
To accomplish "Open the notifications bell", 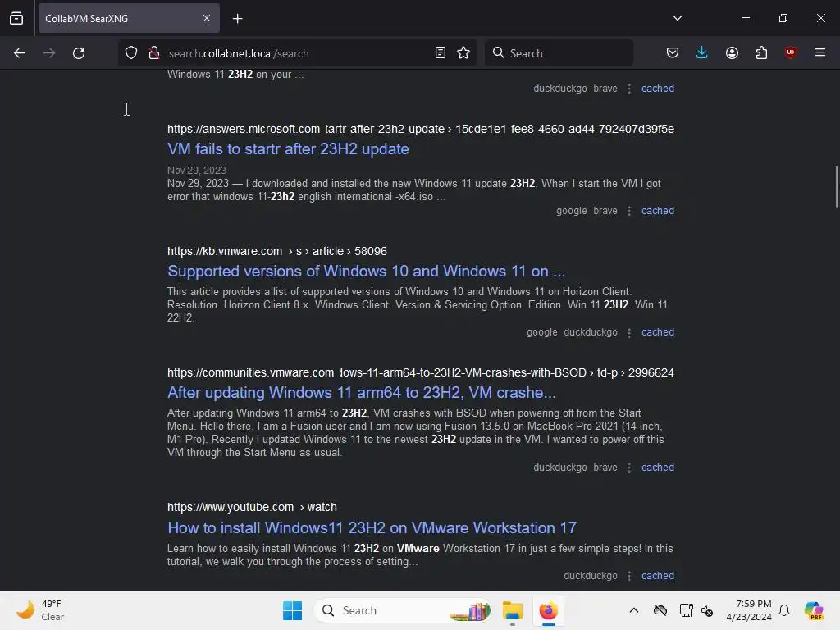I will (784, 610).
